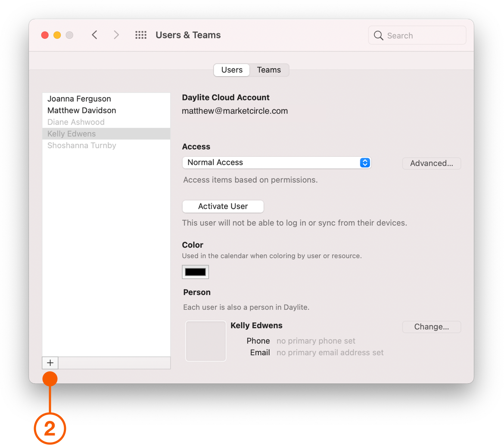504x448 pixels.
Task: Click the forward navigation arrow
Action: coord(116,35)
